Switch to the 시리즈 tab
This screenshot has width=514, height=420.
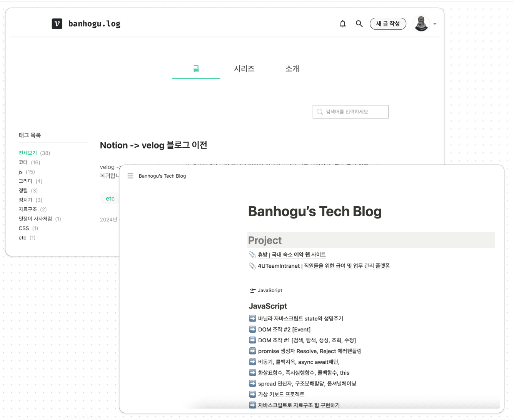coord(244,69)
